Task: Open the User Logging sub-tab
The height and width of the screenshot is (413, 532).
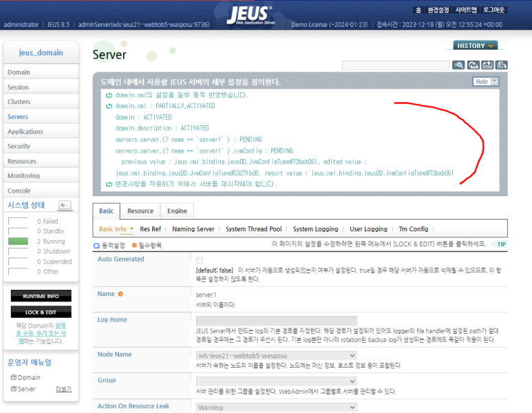Action: coord(368,229)
